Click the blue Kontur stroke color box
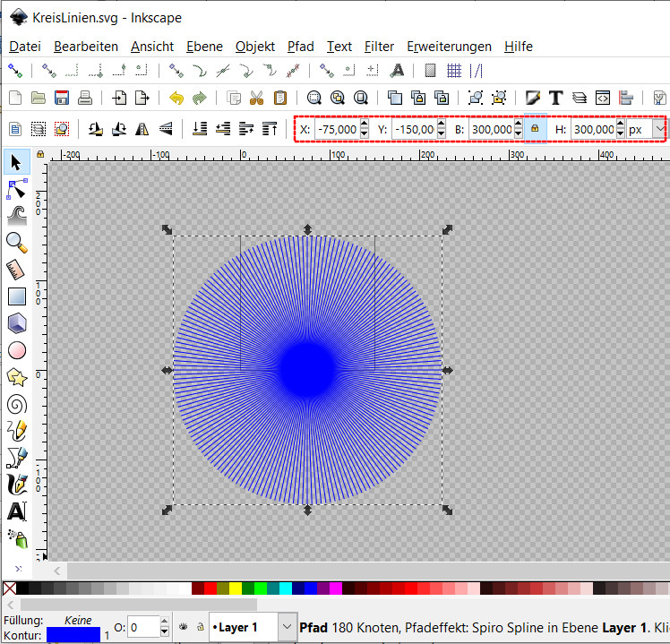 (x=73, y=634)
